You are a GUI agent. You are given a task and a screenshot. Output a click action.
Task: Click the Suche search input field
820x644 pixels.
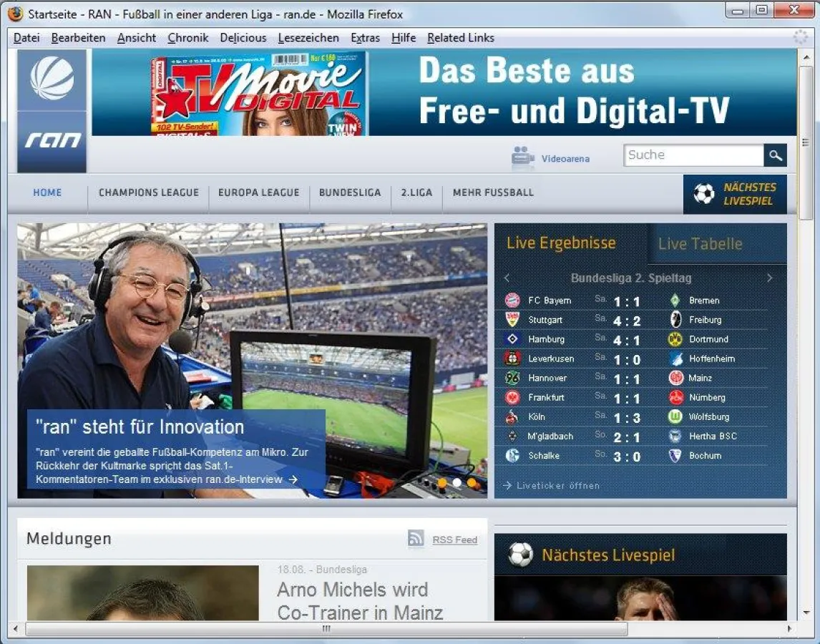pyautogui.click(x=693, y=155)
